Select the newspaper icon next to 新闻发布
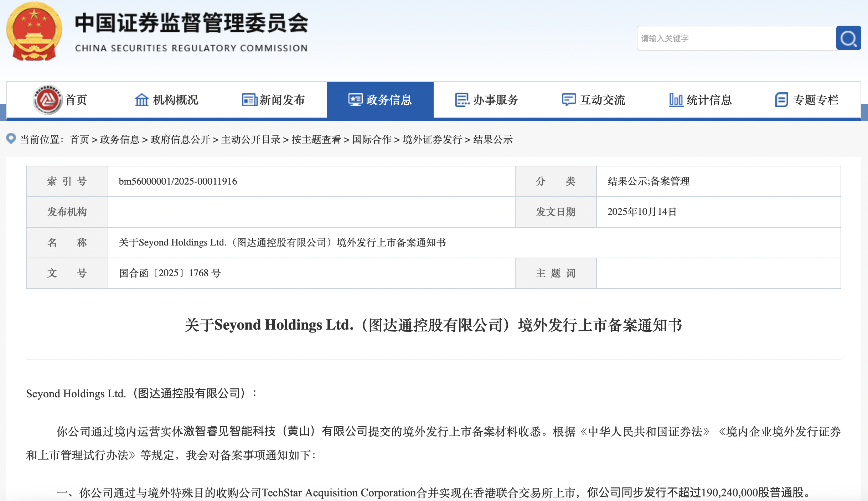The width and height of the screenshot is (868, 501). click(x=249, y=100)
